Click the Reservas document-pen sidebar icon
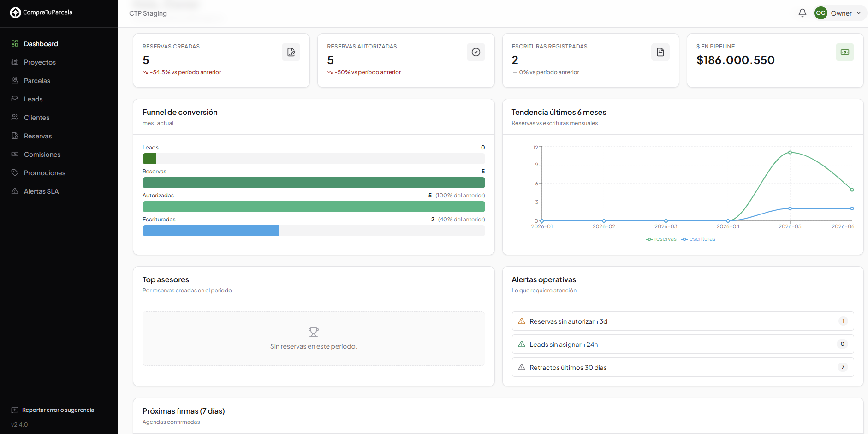Image resolution: width=868 pixels, height=434 pixels. tap(15, 136)
